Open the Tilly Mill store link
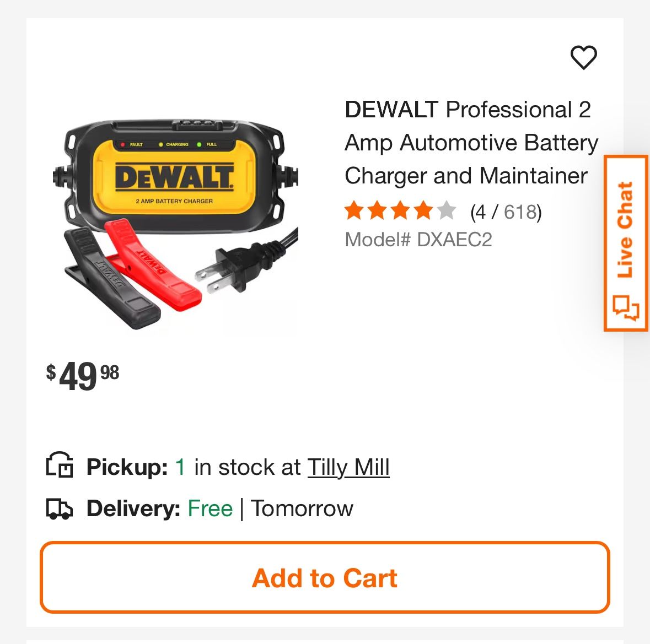The height and width of the screenshot is (644, 650). [x=348, y=468]
